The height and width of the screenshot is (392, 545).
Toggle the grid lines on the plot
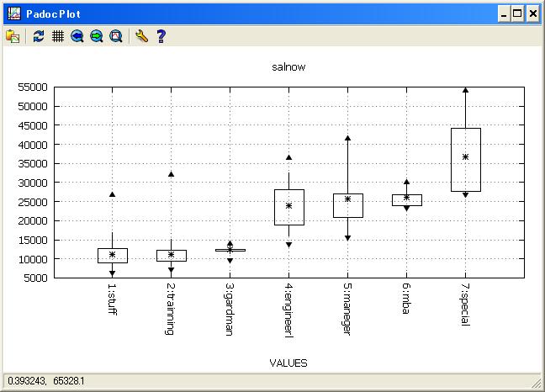click(58, 36)
